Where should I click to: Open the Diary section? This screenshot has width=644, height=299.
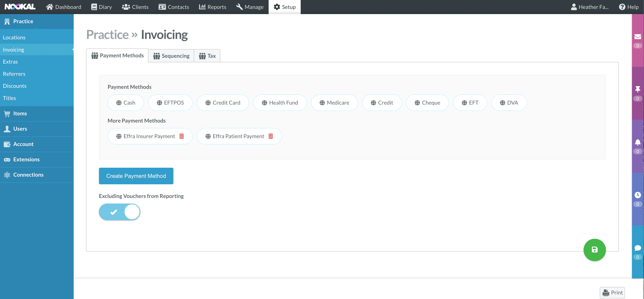coord(101,7)
